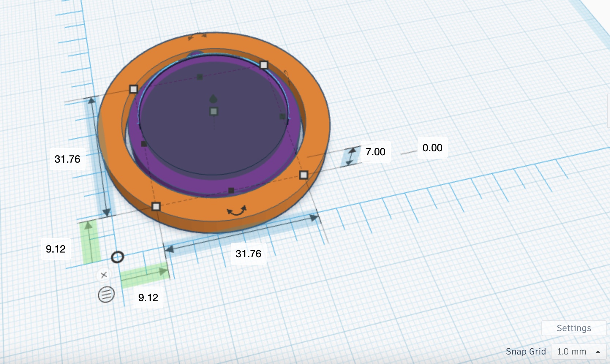Grab the rightmost white corner resize handle
Image resolution: width=610 pixels, height=364 pixels.
pos(304,175)
